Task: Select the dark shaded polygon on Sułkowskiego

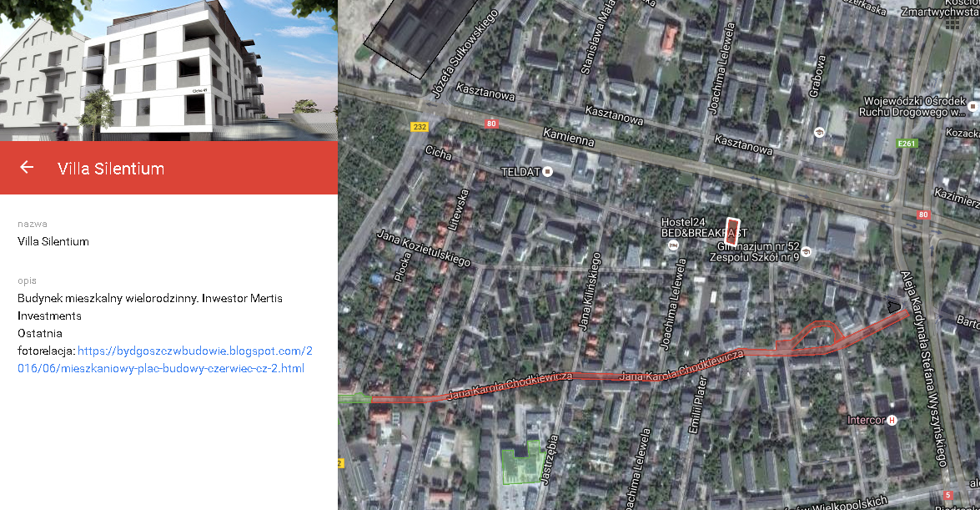Action: click(x=420, y=34)
